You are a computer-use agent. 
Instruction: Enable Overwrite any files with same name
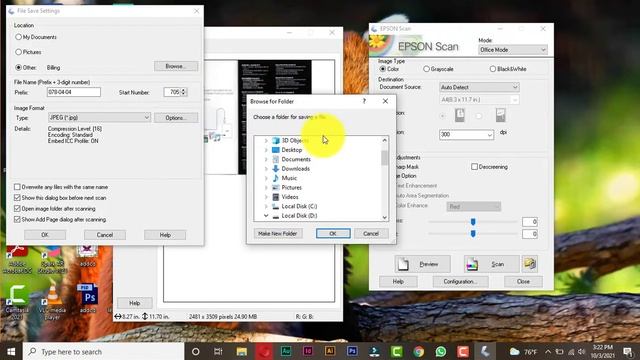(17, 187)
